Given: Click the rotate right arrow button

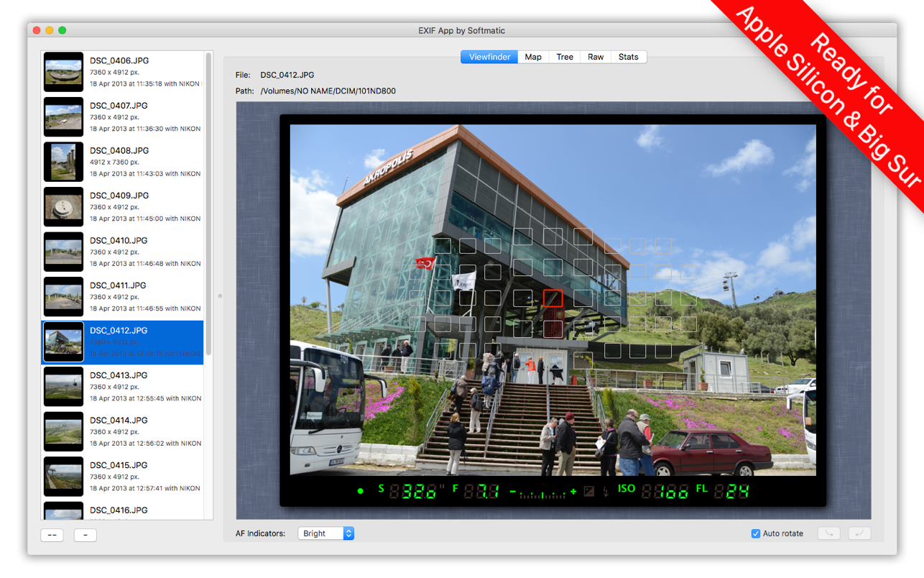Looking at the screenshot, I should coord(859,533).
